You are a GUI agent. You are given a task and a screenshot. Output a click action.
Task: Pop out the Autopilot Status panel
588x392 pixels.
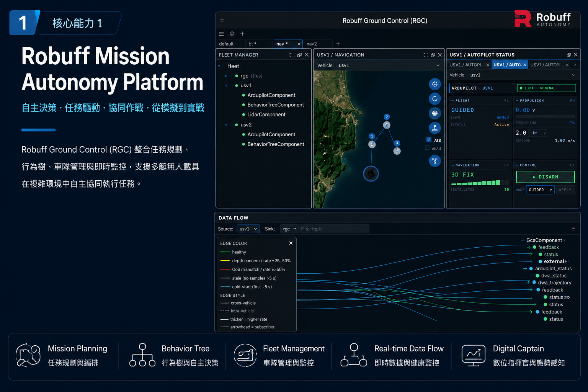coord(569,55)
